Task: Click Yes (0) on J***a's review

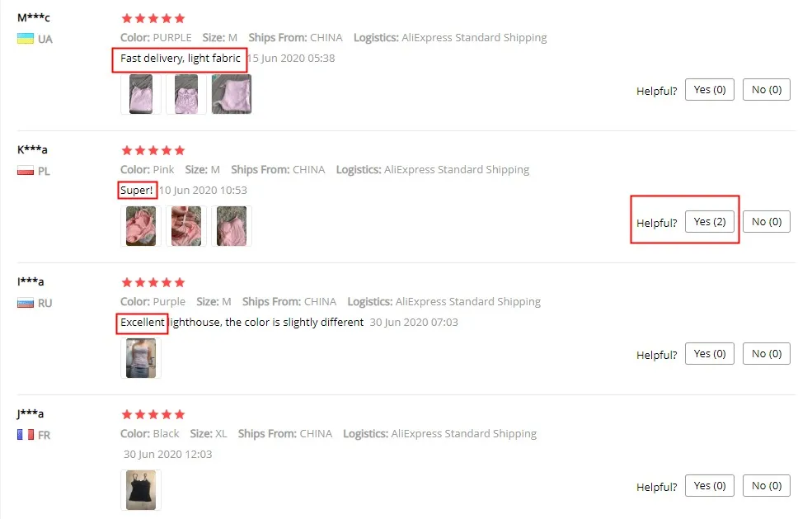Action: [710, 486]
